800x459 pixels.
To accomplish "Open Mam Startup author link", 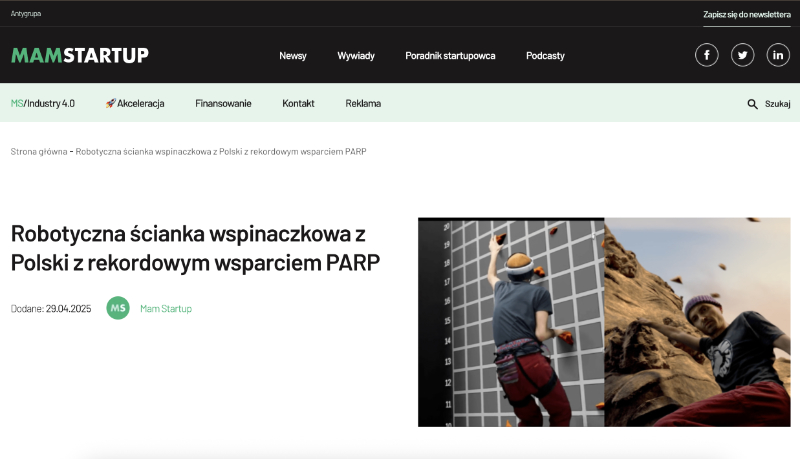I will click(x=166, y=309).
